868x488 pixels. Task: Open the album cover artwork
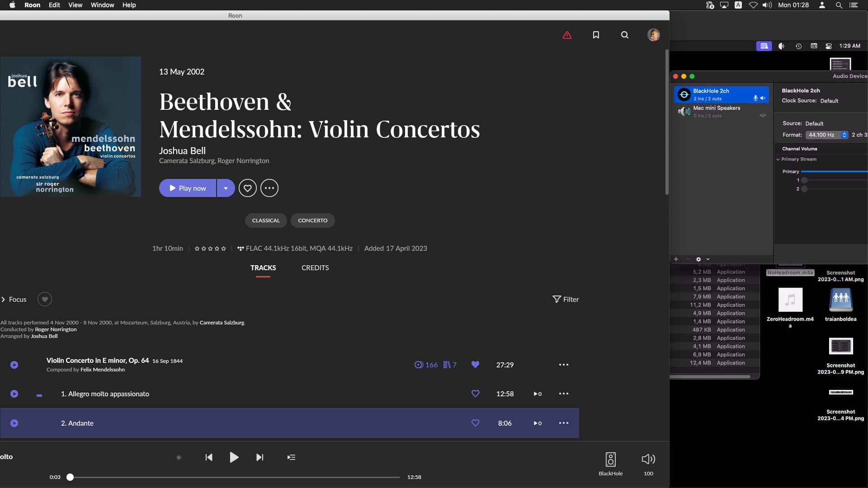(x=71, y=127)
